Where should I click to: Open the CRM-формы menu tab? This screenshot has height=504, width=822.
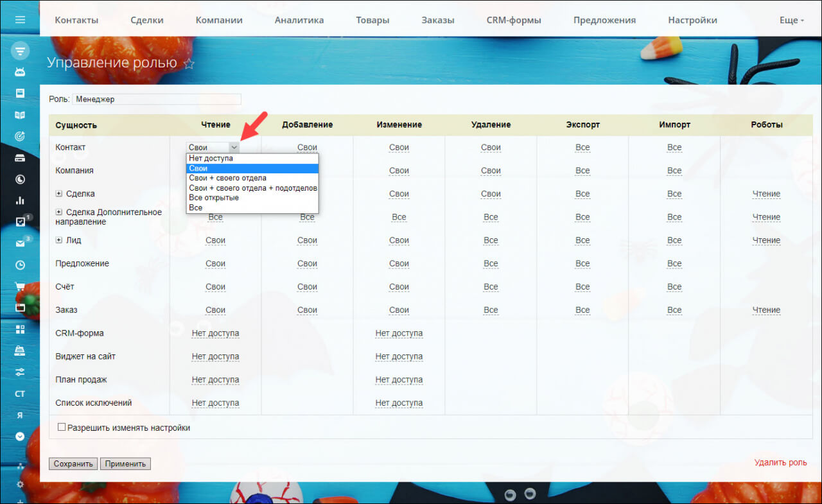pos(514,20)
